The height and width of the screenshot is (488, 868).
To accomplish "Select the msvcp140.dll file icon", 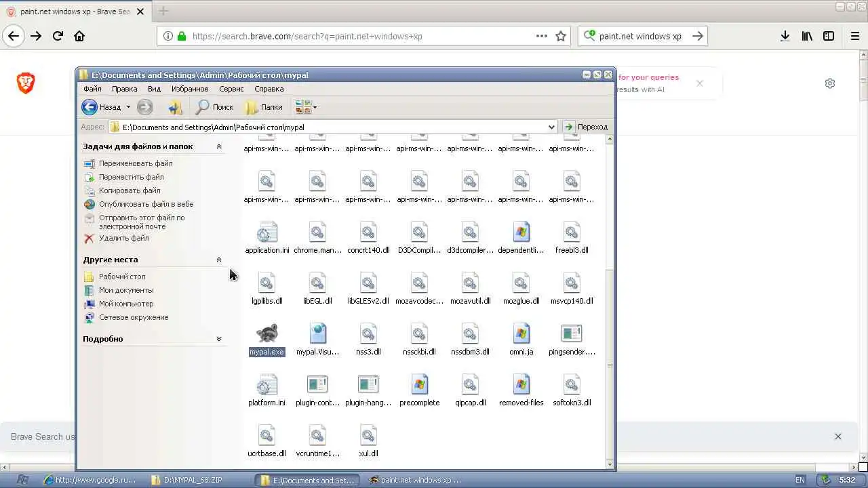I will (572, 283).
